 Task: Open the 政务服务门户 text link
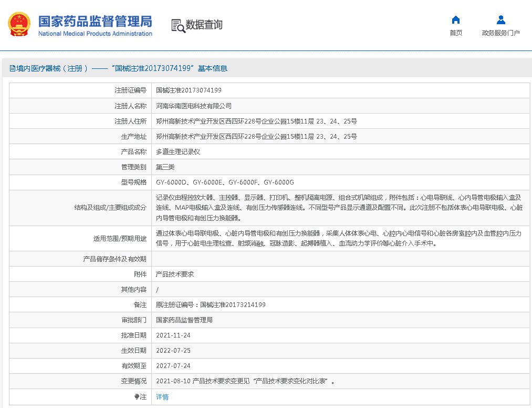tap(501, 33)
